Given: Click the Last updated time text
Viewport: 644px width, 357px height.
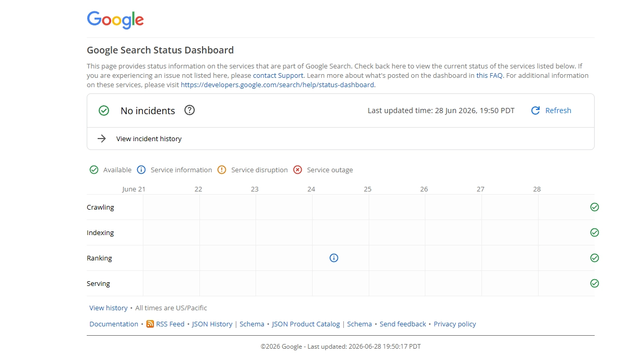Looking at the screenshot, I should 441,111.
